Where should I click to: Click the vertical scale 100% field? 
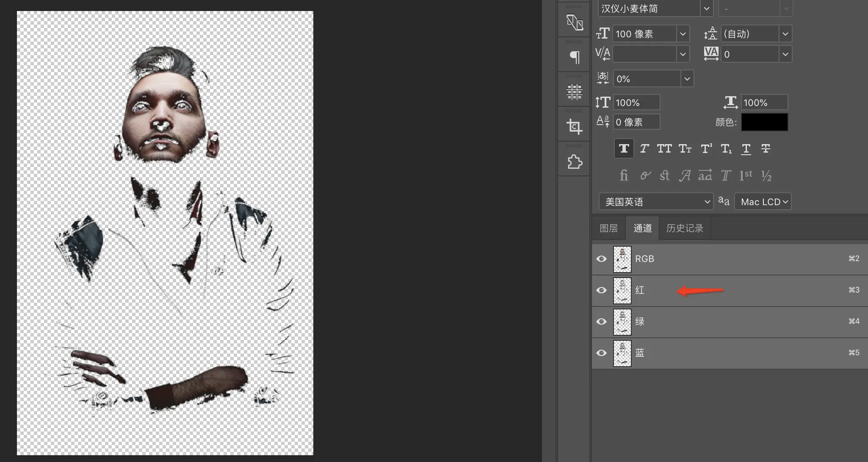pos(636,103)
